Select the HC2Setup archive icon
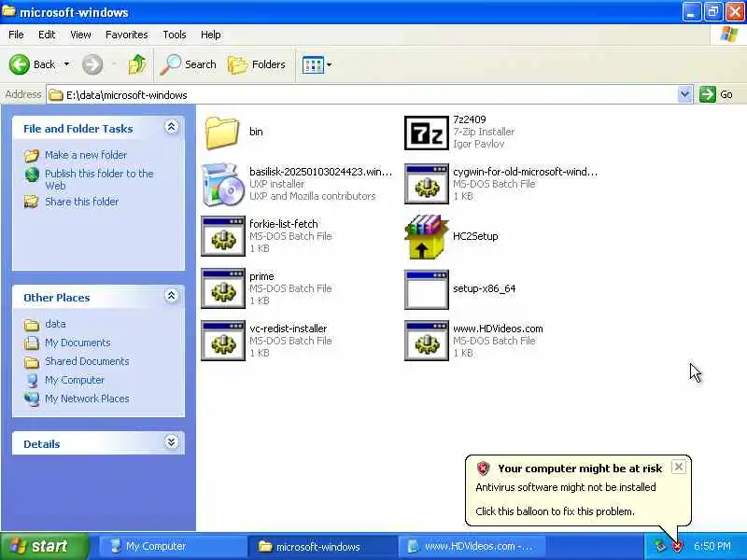 pyautogui.click(x=427, y=236)
